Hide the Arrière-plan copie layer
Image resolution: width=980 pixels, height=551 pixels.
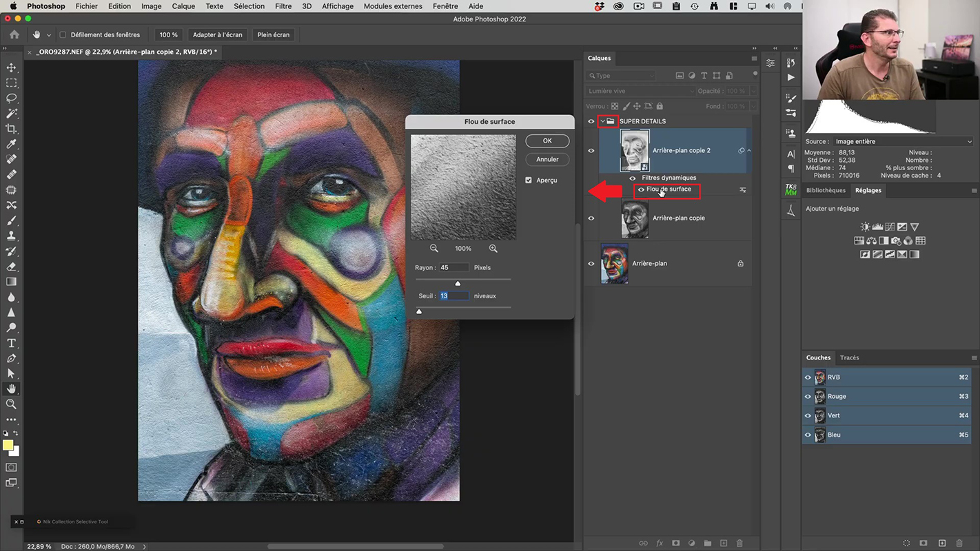(x=591, y=218)
